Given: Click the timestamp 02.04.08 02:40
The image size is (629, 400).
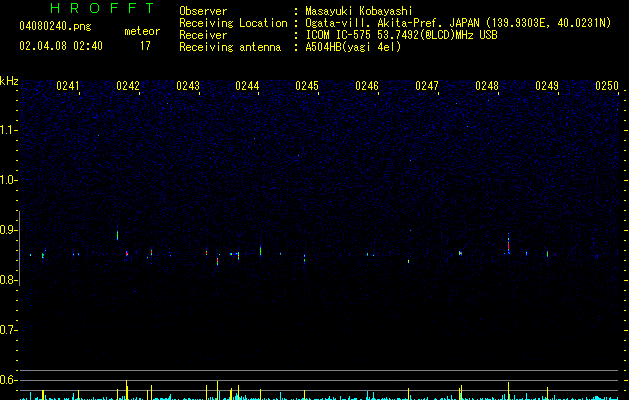Looking at the screenshot, I should [x=61, y=46].
